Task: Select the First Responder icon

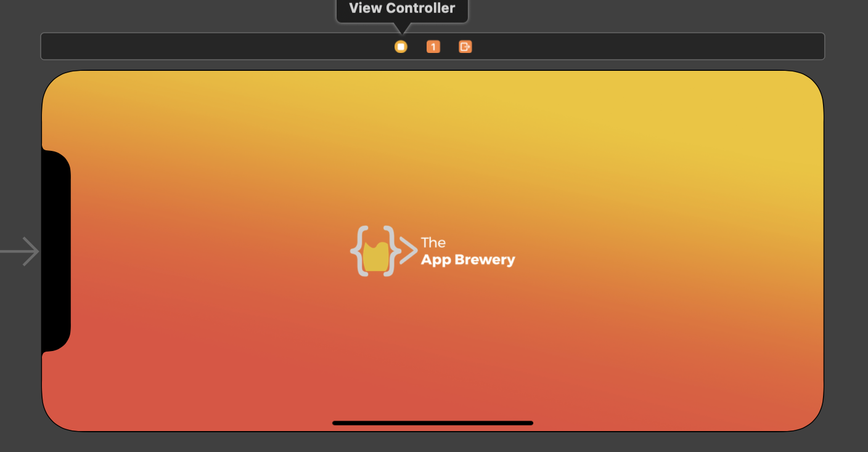Action: [433, 47]
